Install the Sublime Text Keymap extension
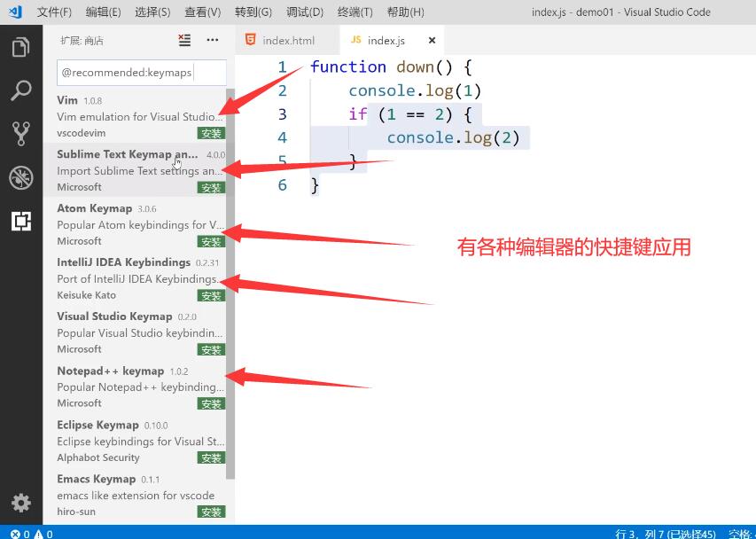The height and width of the screenshot is (539, 756). click(x=211, y=188)
